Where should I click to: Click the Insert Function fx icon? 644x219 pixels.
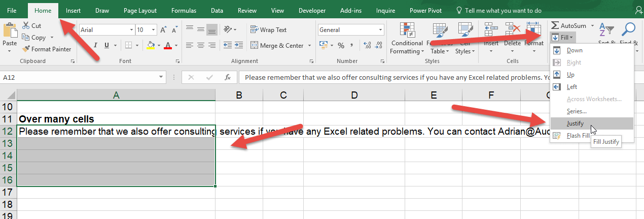tap(228, 78)
